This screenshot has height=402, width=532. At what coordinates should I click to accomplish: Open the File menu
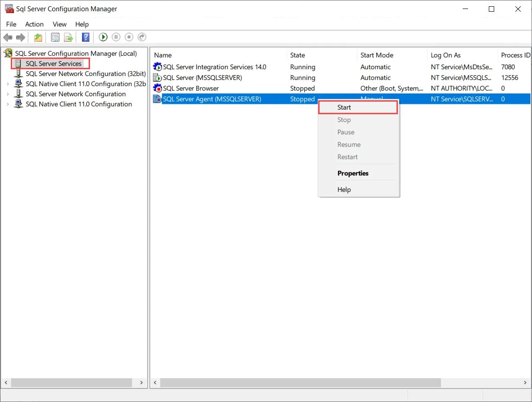(11, 24)
